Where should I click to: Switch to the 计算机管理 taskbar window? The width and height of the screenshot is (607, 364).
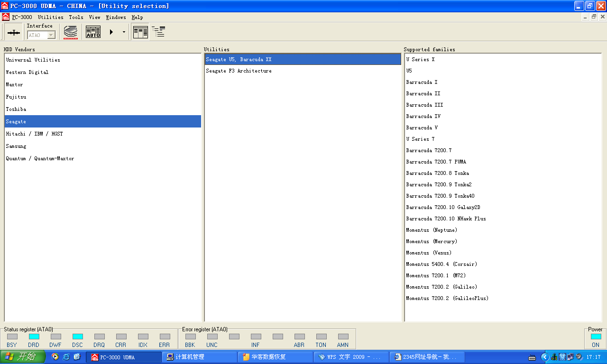[x=200, y=357]
